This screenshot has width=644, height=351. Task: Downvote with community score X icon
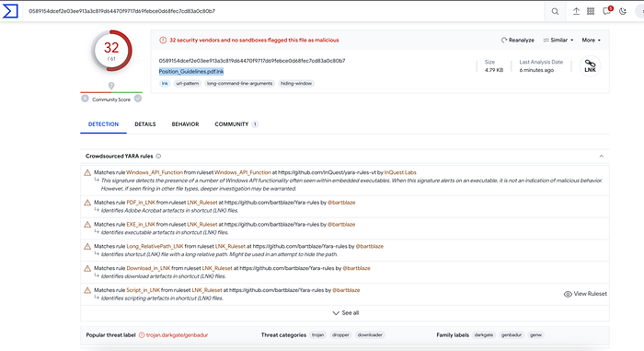tap(85, 99)
